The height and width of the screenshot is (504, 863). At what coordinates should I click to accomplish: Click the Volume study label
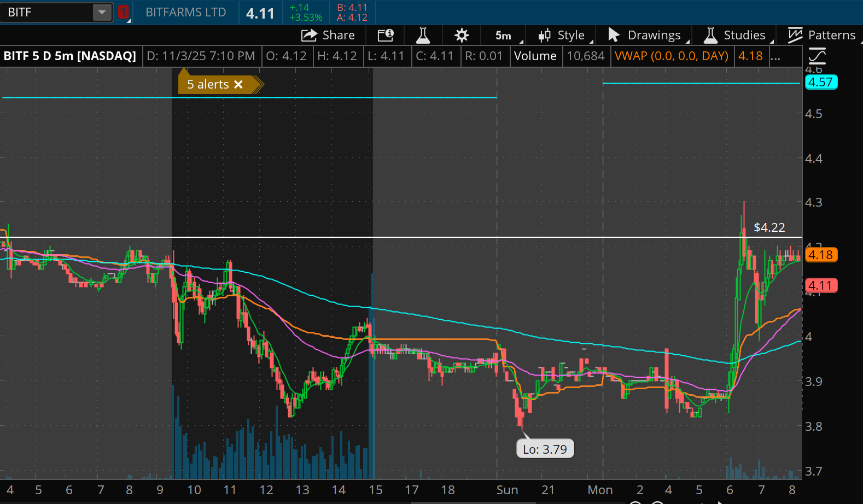click(x=535, y=56)
